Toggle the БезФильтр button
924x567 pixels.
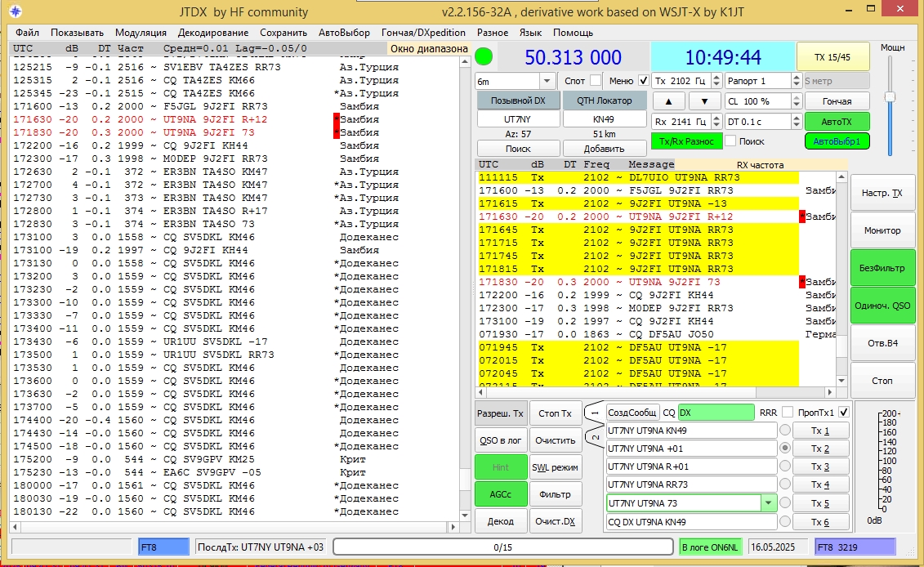point(882,268)
